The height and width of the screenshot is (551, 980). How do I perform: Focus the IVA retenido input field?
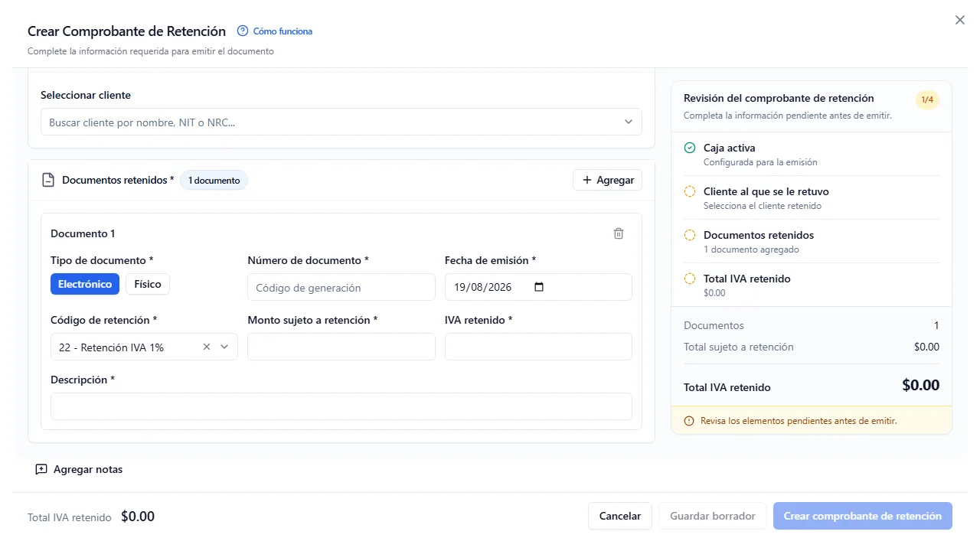point(538,347)
